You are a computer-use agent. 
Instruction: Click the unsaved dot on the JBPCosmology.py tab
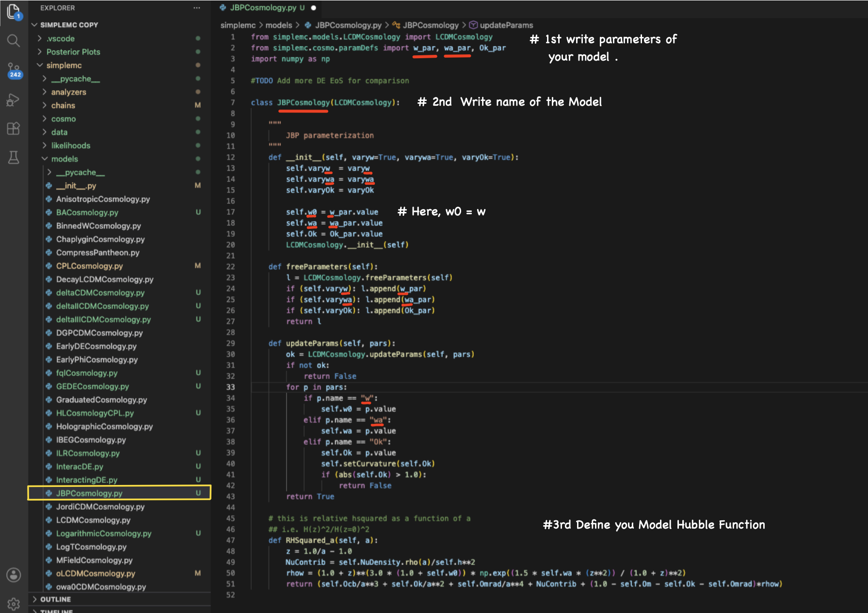313,8
